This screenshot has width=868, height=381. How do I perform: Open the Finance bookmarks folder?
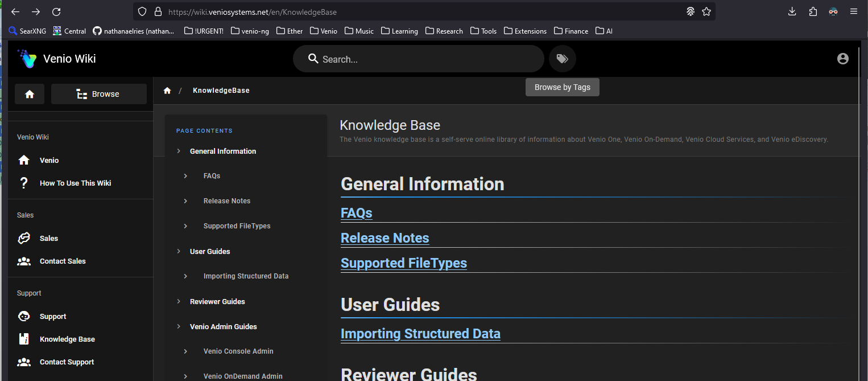click(x=571, y=31)
